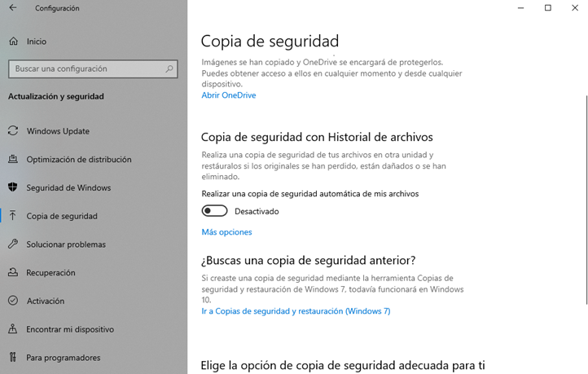Click the search magnifier icon

click(170, 69)
